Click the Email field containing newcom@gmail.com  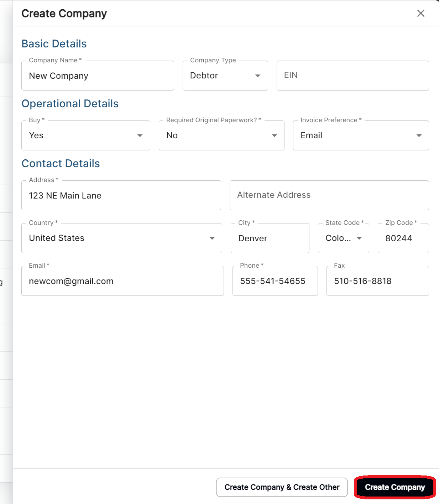[x=122, y=281]
